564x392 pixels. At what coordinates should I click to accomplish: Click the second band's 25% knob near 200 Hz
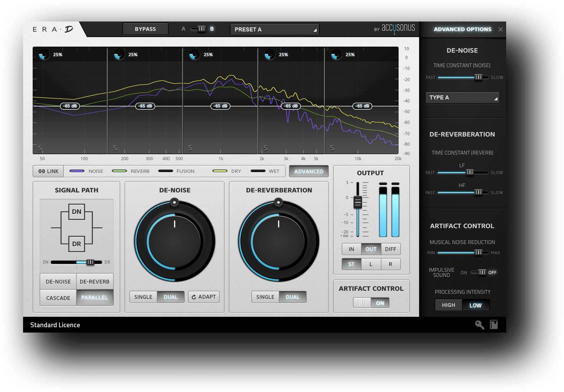point(119,55)
